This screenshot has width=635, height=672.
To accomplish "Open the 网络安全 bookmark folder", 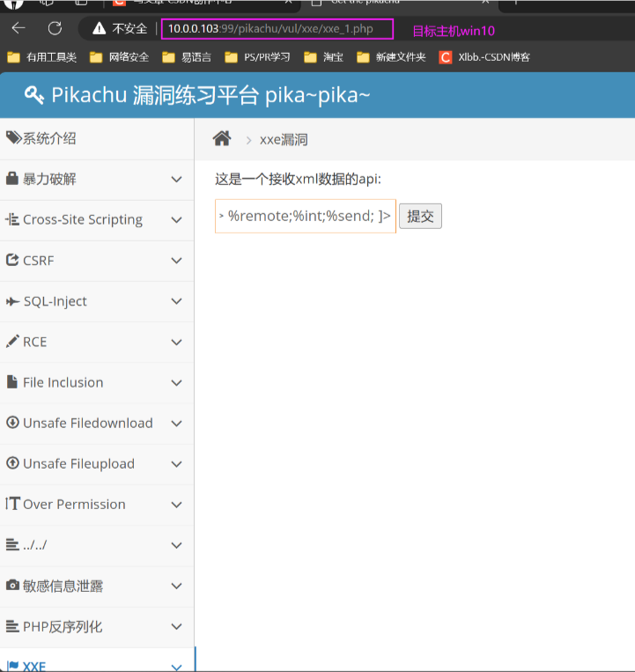I will [119, 57].
